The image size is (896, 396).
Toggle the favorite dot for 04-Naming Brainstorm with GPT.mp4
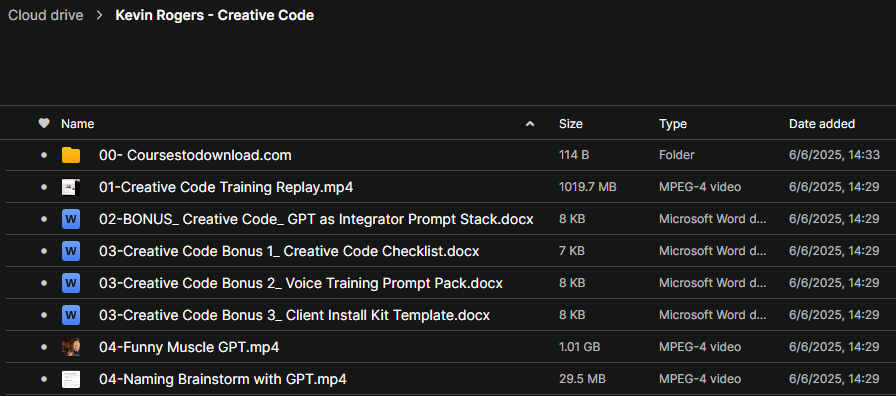44,379
